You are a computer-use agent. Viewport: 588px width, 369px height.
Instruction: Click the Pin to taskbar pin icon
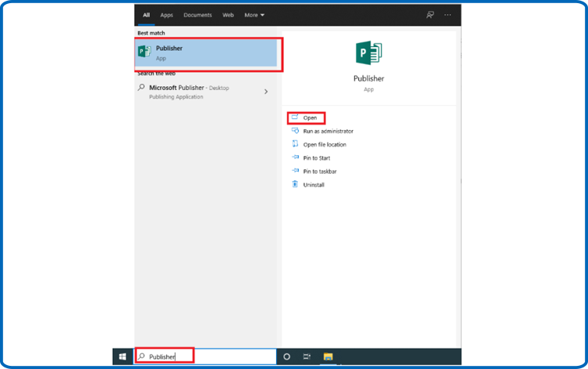click(295, 171)
